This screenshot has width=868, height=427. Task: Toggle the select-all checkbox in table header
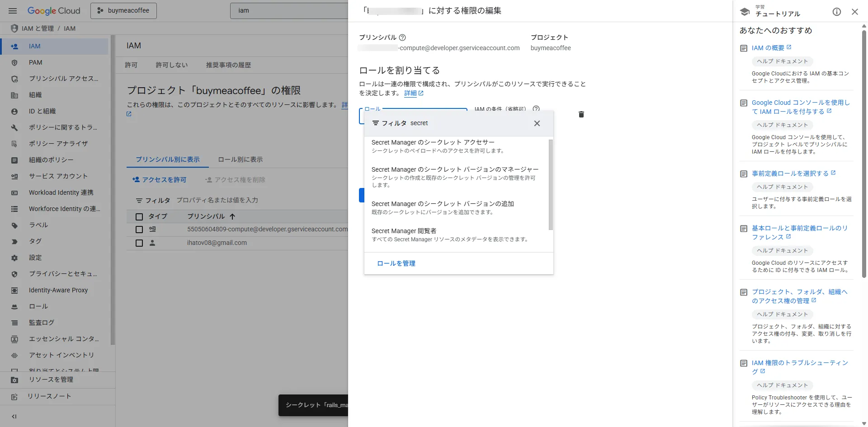tap(139, 217)
